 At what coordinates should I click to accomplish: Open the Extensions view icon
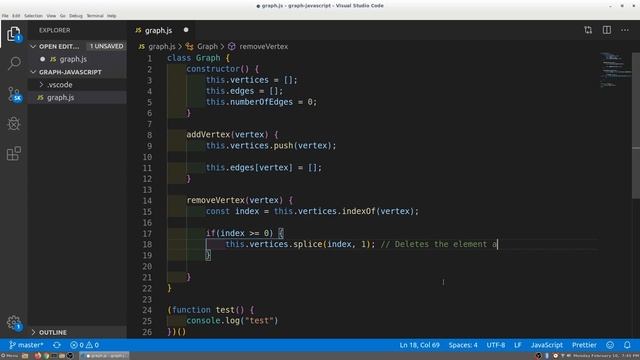pyautogui.click(x=14, y=153)
